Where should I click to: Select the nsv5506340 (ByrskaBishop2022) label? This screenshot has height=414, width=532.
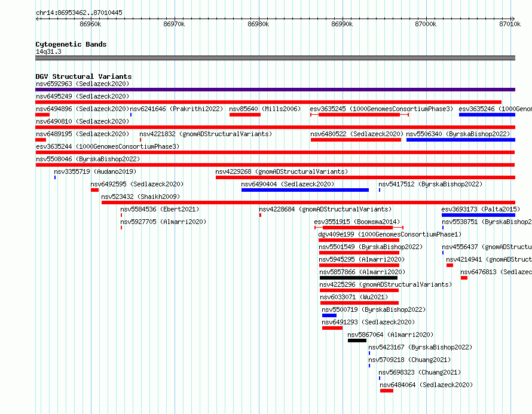458,134
